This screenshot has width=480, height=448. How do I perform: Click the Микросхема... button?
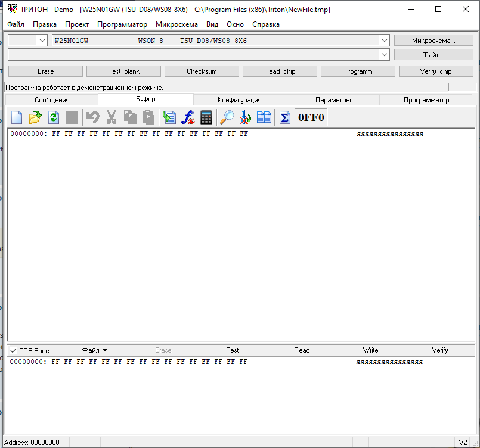(433, 41)
